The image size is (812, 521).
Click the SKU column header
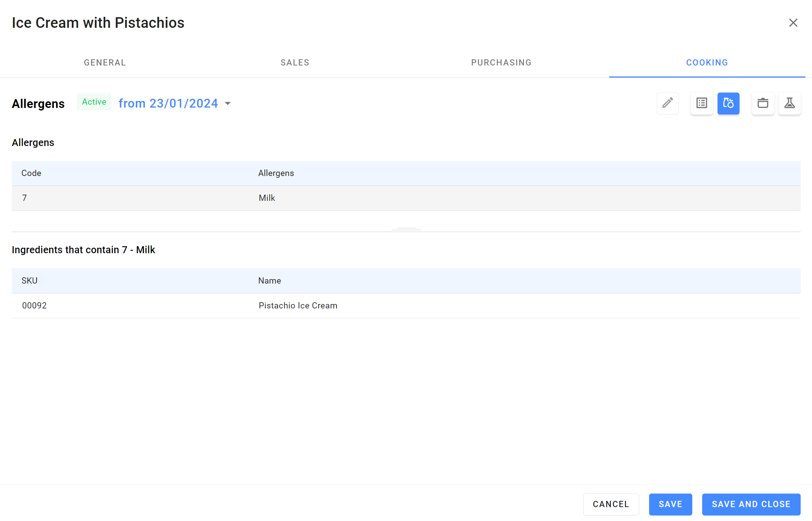point(29,281)
